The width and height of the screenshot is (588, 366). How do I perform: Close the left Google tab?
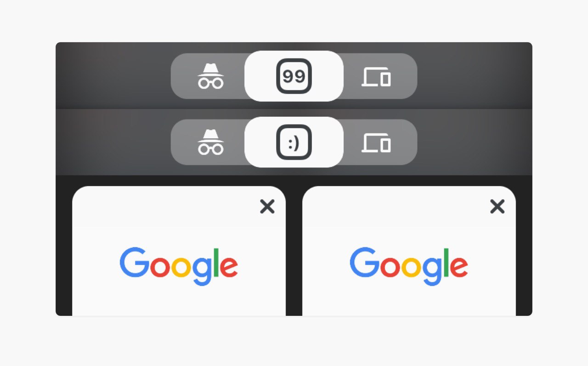267,207
